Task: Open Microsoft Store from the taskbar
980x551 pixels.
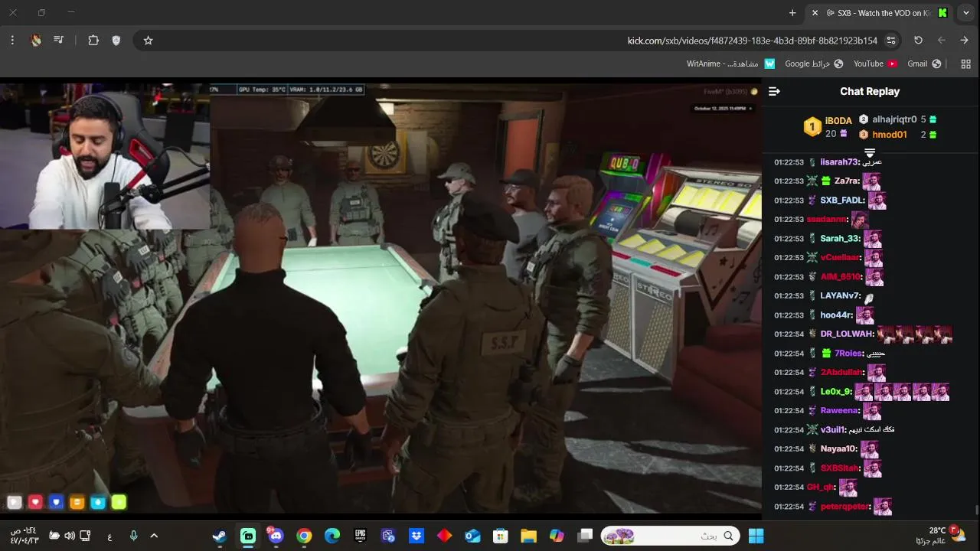Action: [501, 536]
